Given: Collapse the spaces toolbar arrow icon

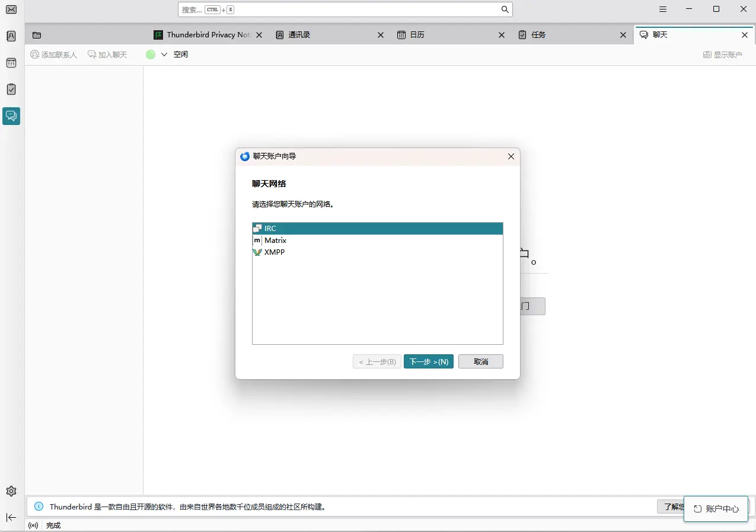Looking at the screenshot, I should [11, 517].
